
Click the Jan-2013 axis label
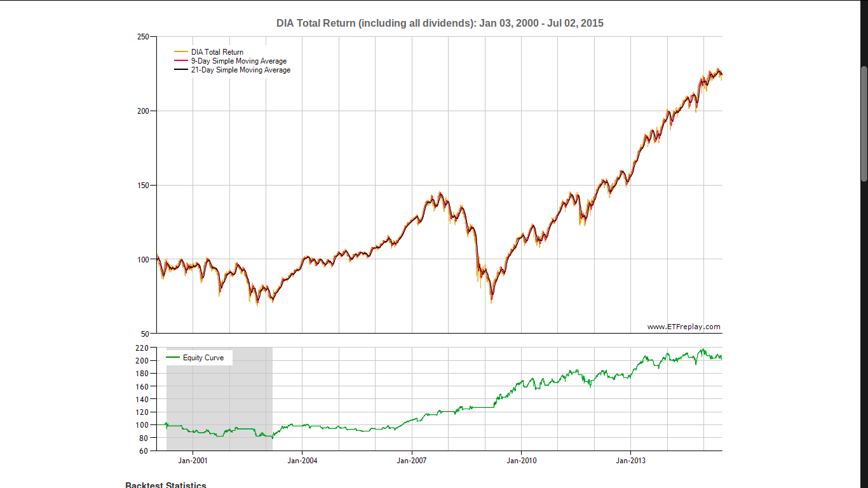click(630, 461)
